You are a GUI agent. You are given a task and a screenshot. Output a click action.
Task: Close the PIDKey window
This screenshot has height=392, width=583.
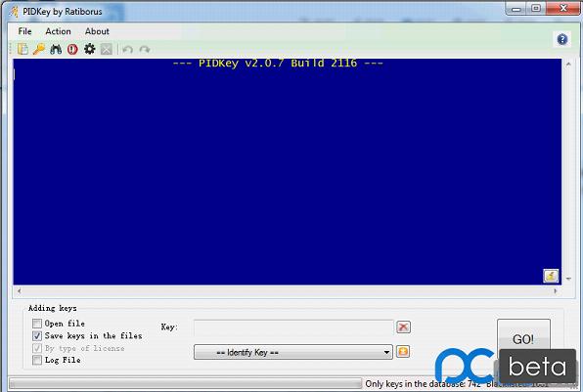(x=562, y=9)
